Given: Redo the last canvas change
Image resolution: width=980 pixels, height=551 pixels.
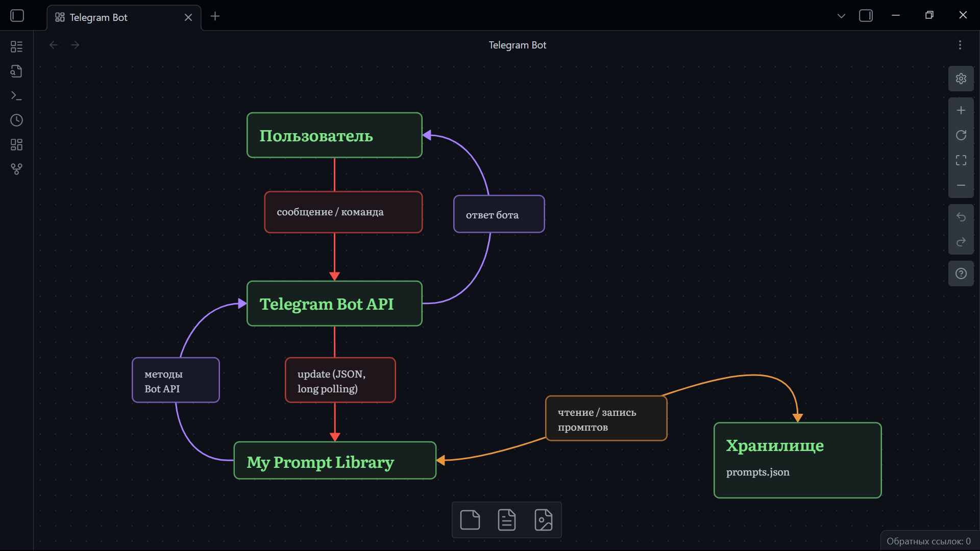Looking at the screenshot, I should (961, 242).
